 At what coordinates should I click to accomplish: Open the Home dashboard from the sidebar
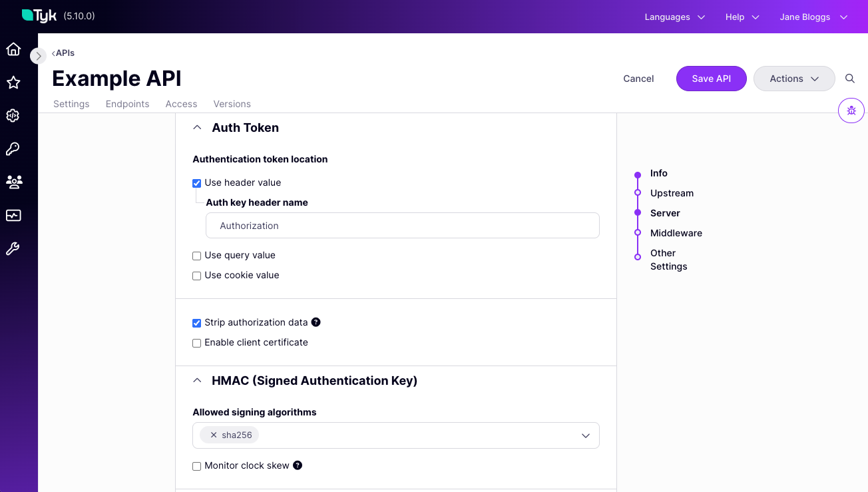pos(13,49)
